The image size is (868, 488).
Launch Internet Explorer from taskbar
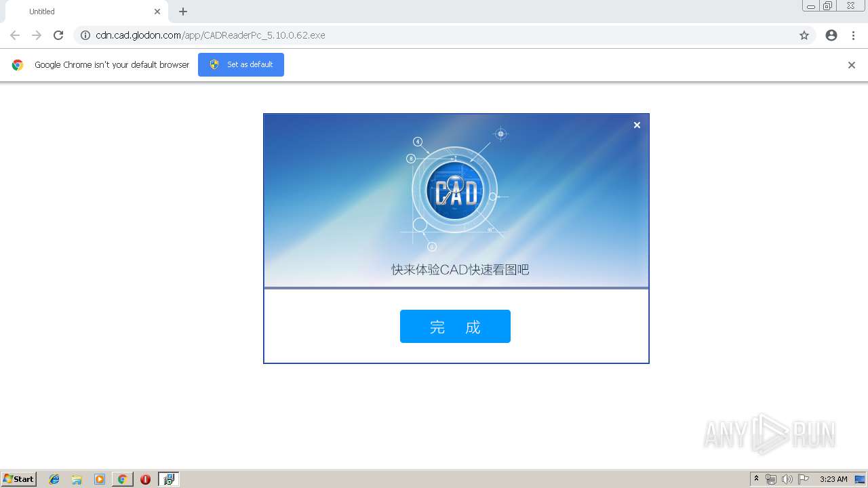click(x=54, y=479)
